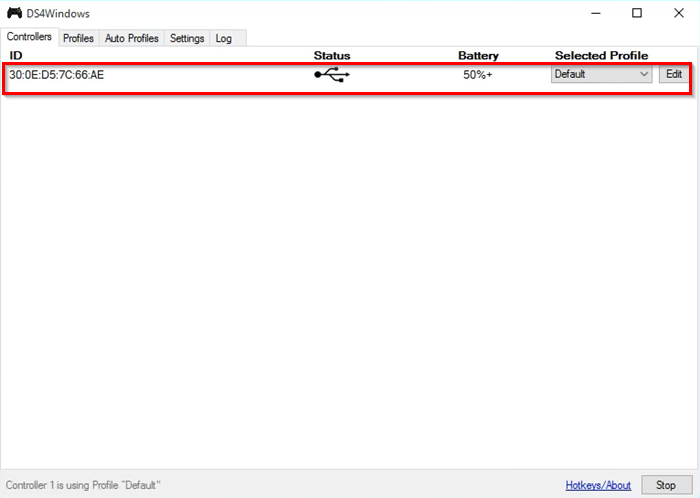
Task: Switch to the Controllers tab
Action: pos(29,37)
